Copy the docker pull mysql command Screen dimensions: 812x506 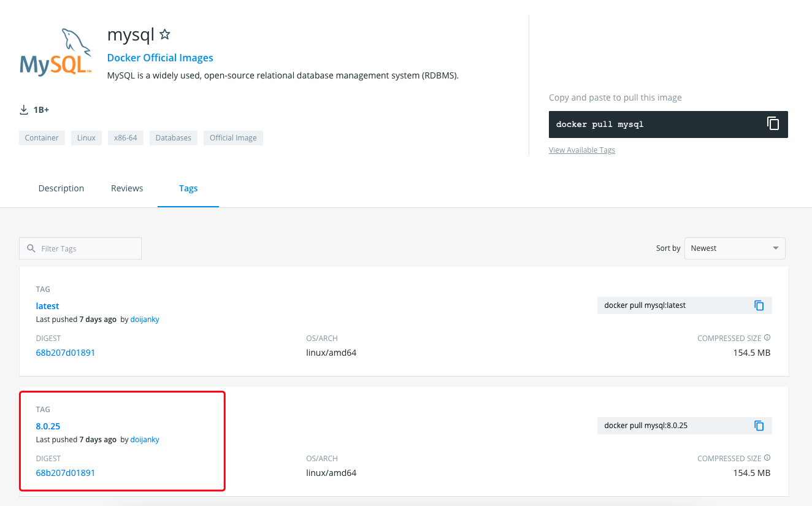point(773,123)
